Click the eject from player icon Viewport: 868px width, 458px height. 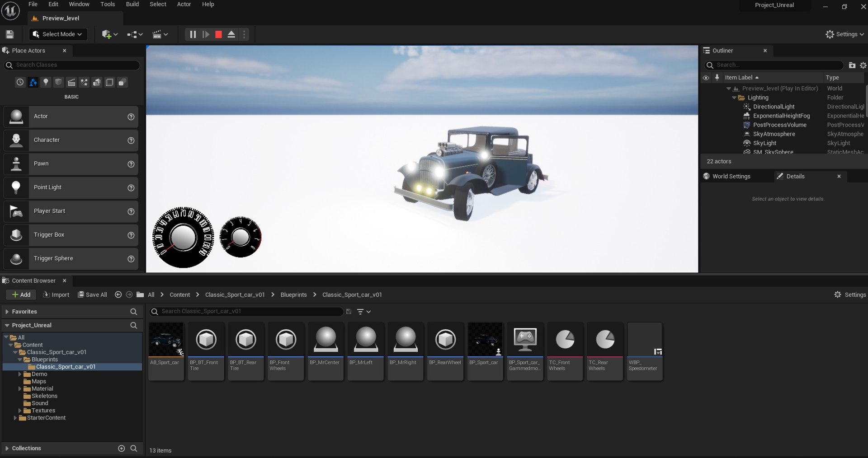(231, 34)
